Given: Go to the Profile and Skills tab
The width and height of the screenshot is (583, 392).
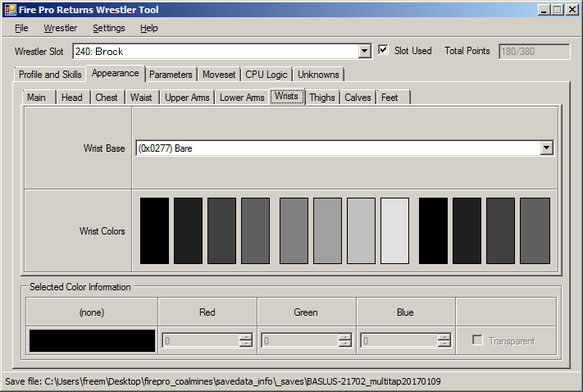Looking at the screenshot, I should click(x=50, y=75).
